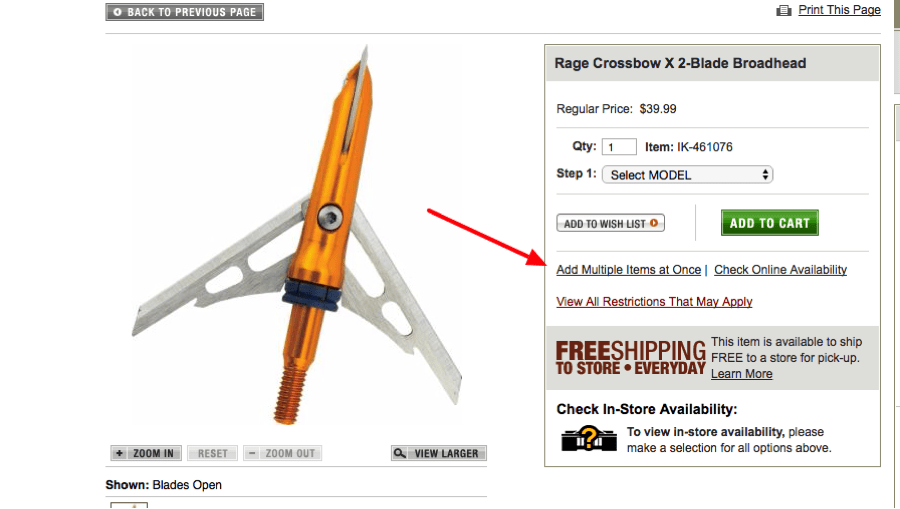Open the Print This Page link

click(839, 10)
